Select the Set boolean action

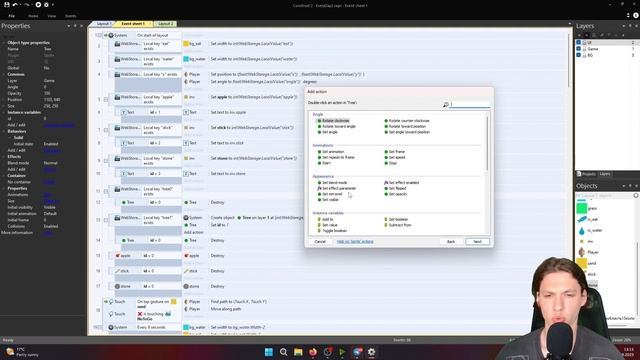(x=396, y=220)
